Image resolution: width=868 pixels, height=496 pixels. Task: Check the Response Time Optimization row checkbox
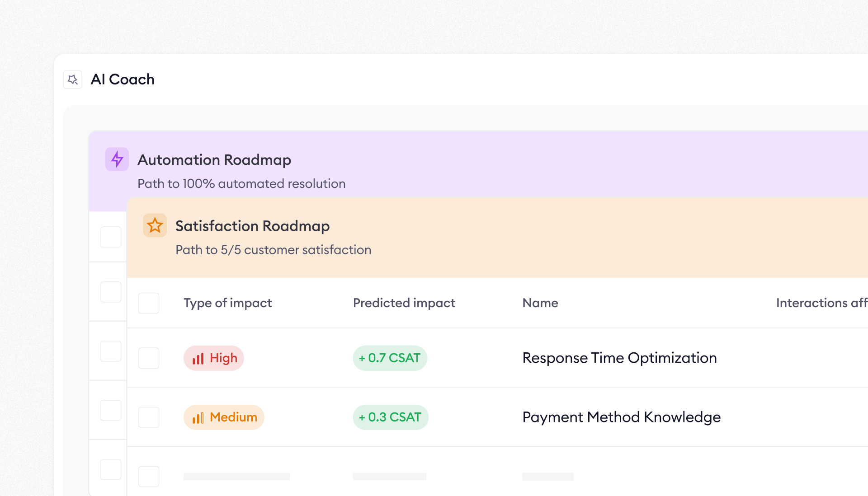(149, 358)
